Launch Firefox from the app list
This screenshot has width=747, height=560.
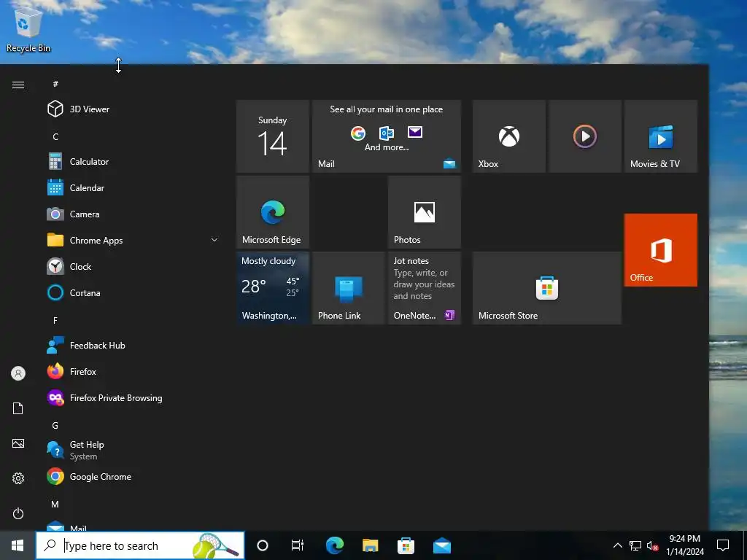tap(133, 371)
